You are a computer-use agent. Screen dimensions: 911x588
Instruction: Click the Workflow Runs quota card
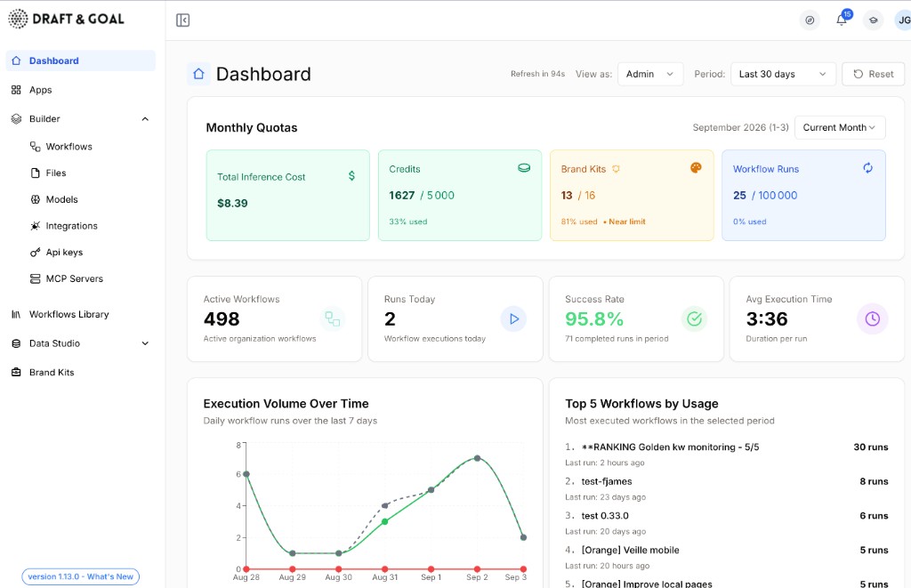coord(803,195)
